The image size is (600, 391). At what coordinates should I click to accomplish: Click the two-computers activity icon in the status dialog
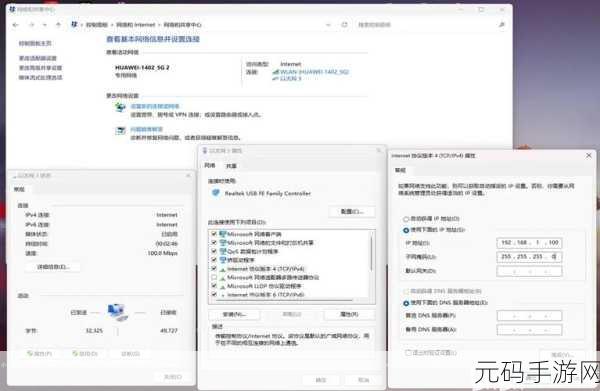118,312
